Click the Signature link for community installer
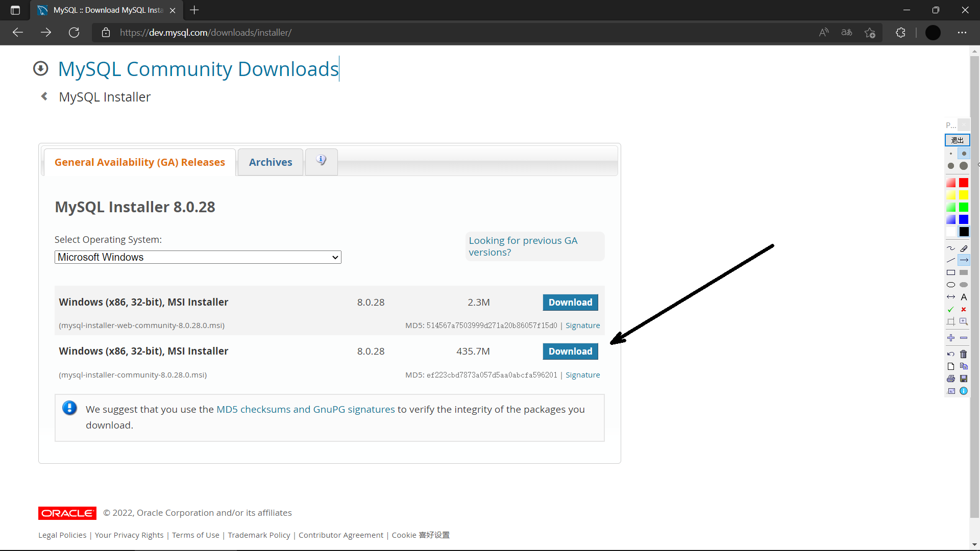 (582, 375)
